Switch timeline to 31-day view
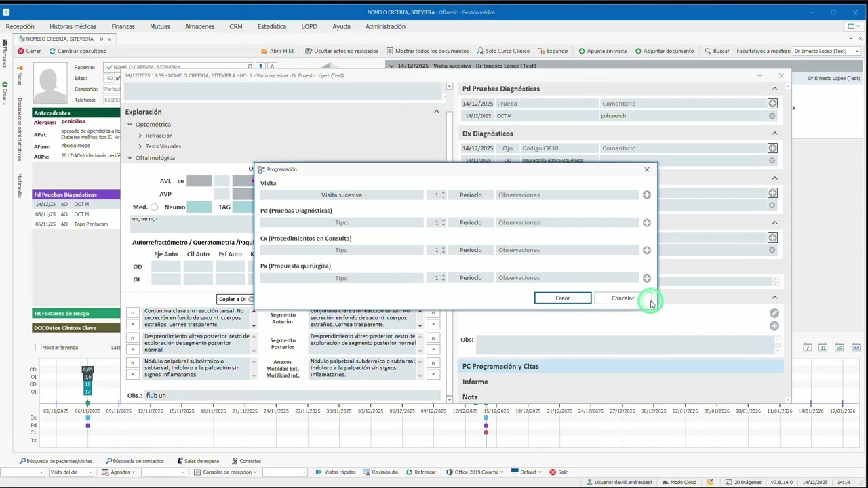The image size is (868, 488). click(823, 347)
